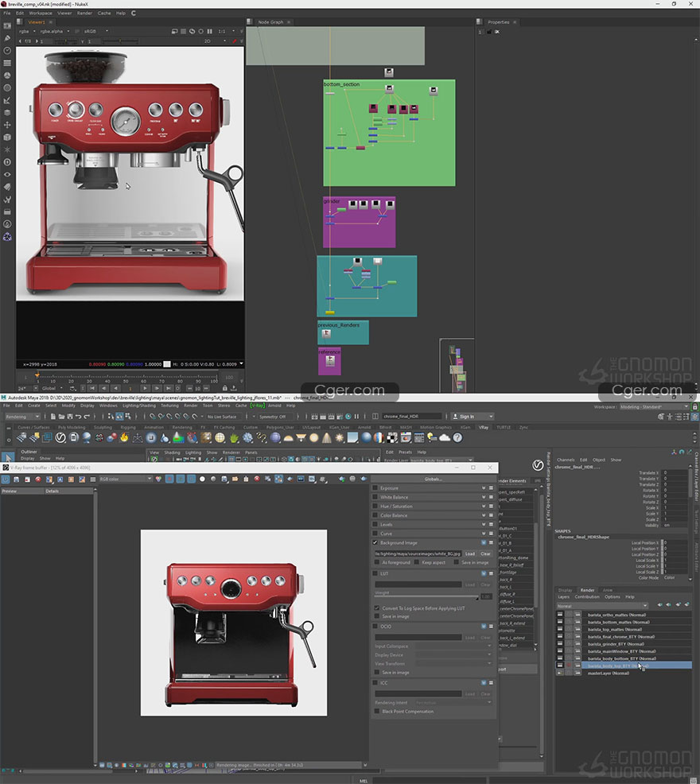The image size is (700, 784).
Task: Open the Image nodes menu in Nuke's toolbar
Action: click(7, 25)
